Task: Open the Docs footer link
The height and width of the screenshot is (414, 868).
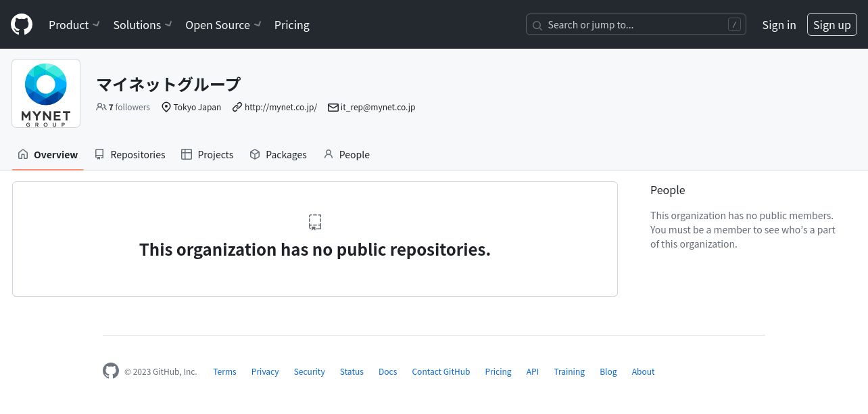Action: pos(388,371)
